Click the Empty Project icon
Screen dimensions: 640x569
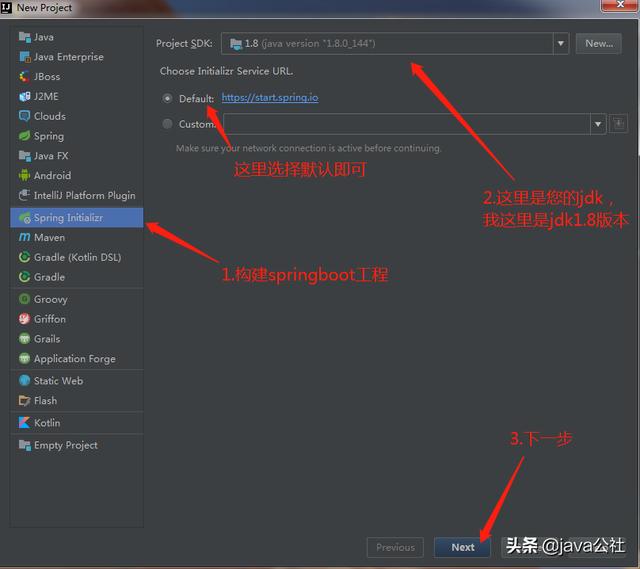point(24,445)
